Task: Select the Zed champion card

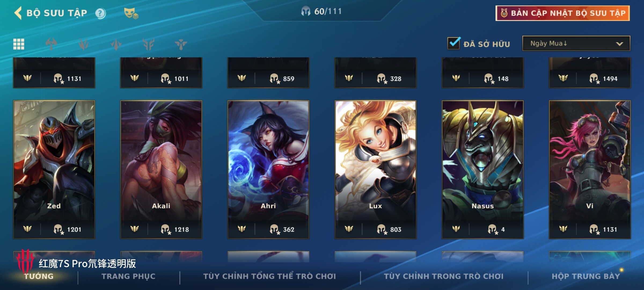Action: pos(54,170)
